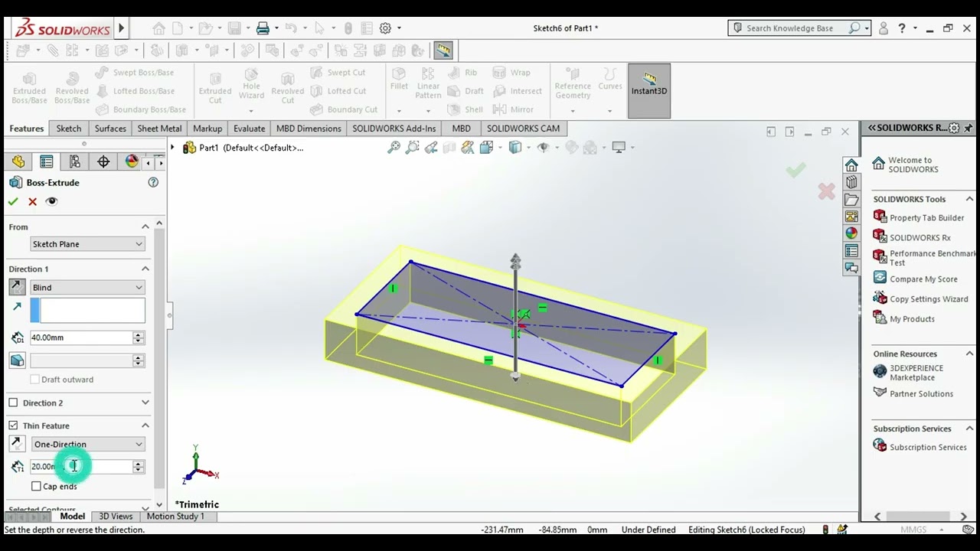Open Boss-Extrude help question mark
Image resolution: width=980 pixels, height=551 pixels.
[x=153, y=182]
